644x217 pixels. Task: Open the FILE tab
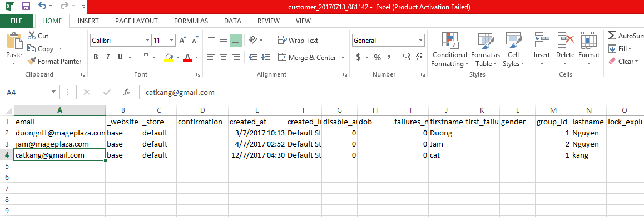(17, 21)
